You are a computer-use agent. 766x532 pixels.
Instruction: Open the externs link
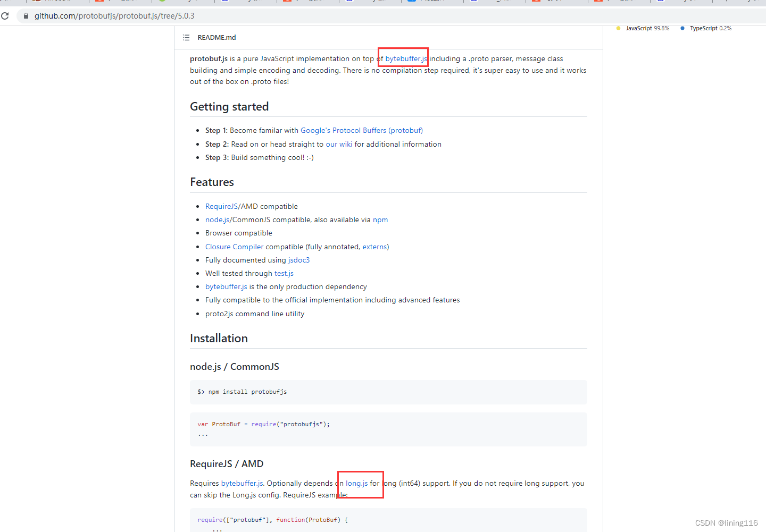[x=374, y=247]
